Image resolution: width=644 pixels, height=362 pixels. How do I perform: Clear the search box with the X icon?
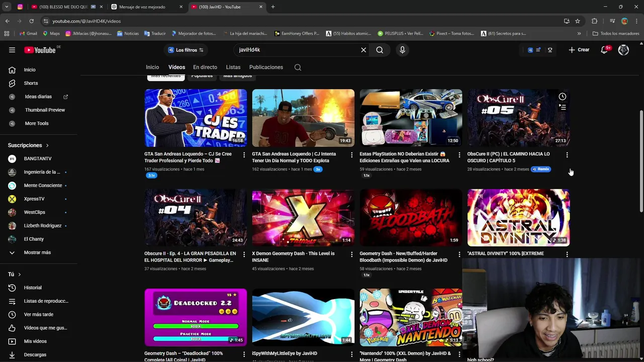[x=363, y=50]
